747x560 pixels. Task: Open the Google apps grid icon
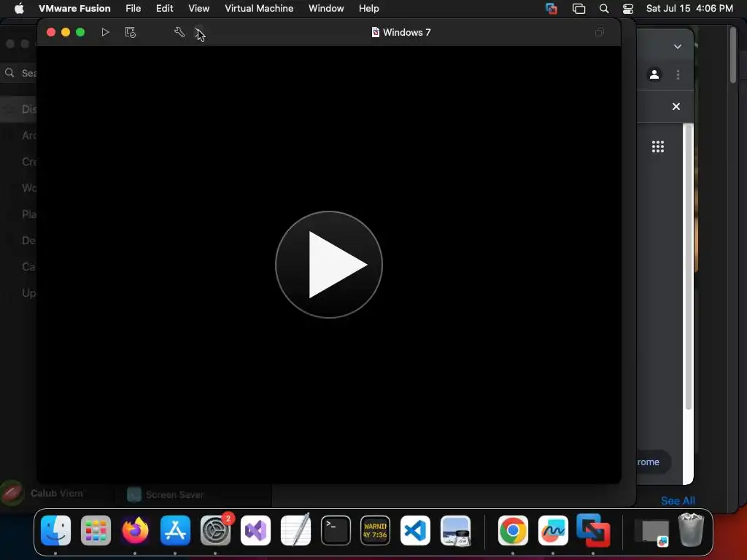coord(658,147)
